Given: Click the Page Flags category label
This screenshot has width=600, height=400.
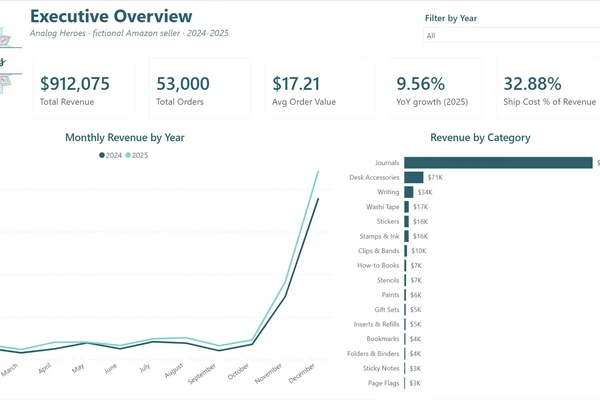Looking at the screenshot, I should [x=383, y=383].
